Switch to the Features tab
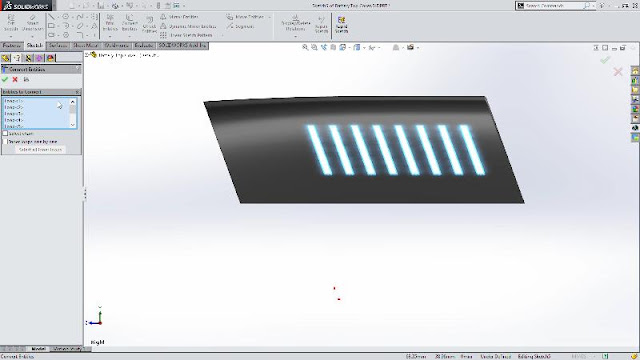640x360 pixels. 12,45
